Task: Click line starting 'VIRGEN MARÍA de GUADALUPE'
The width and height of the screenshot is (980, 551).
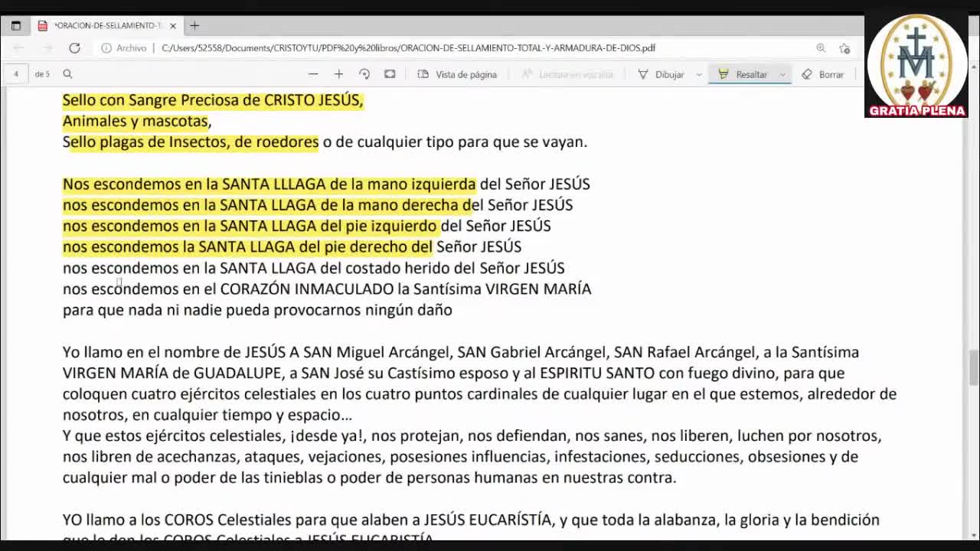Action: (454, 373)
